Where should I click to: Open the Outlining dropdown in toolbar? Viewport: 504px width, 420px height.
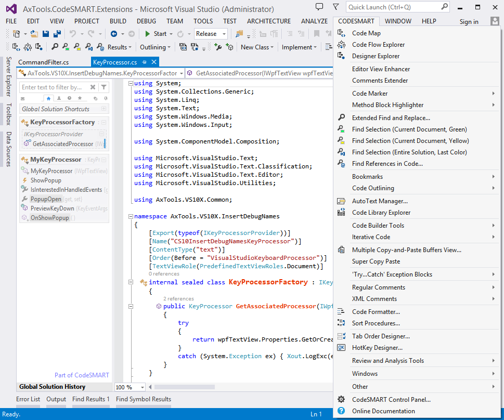click(x=155, y=47)
